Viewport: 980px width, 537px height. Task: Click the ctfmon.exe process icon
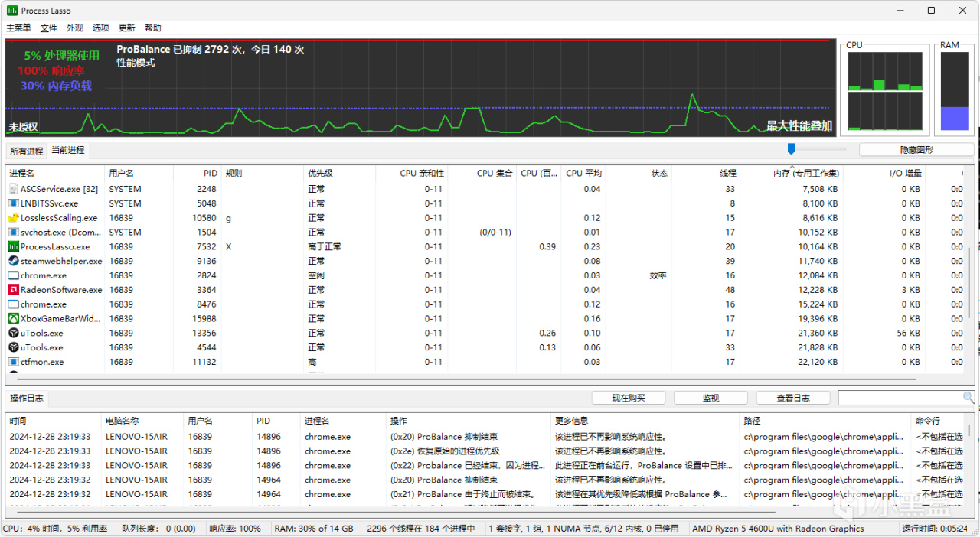coord(14,362)
